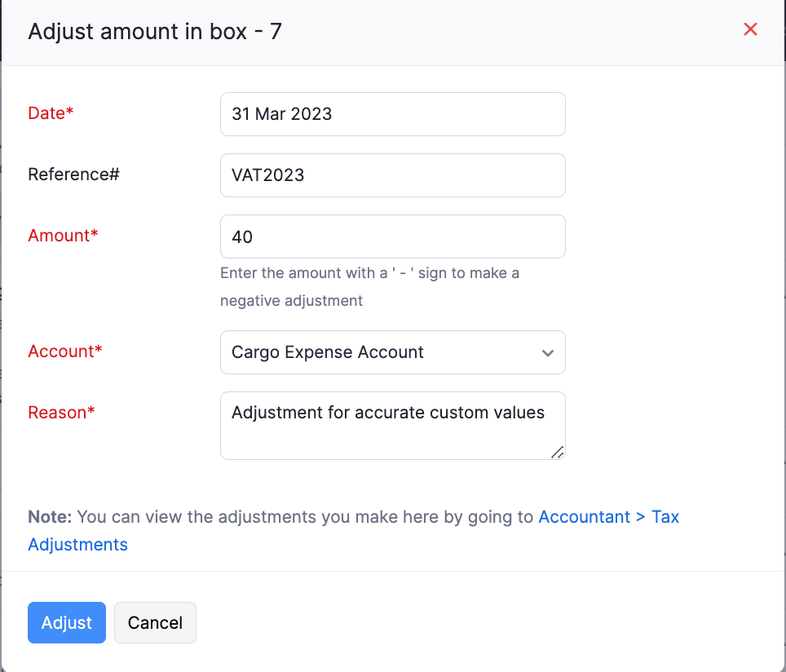Screen dimensions: 786x672
Task: Select the Reason text area
Action: point(393,426)
